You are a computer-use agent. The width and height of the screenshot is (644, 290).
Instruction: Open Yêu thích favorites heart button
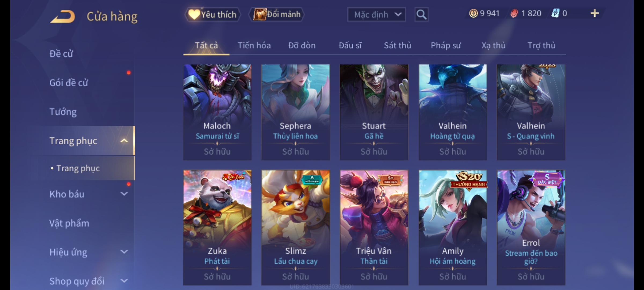[x=213, y=14]
